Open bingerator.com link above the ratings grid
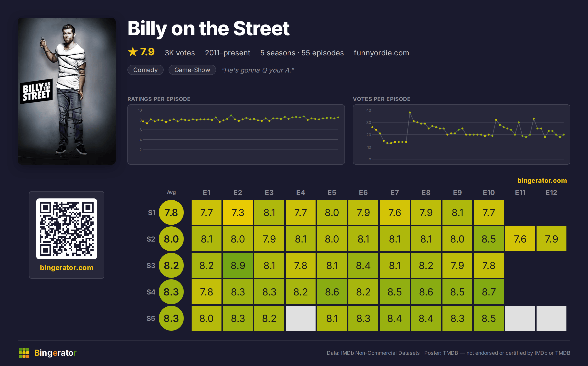Image resolution: width=588 pixels, height=366 pixels. coord(542,181)
